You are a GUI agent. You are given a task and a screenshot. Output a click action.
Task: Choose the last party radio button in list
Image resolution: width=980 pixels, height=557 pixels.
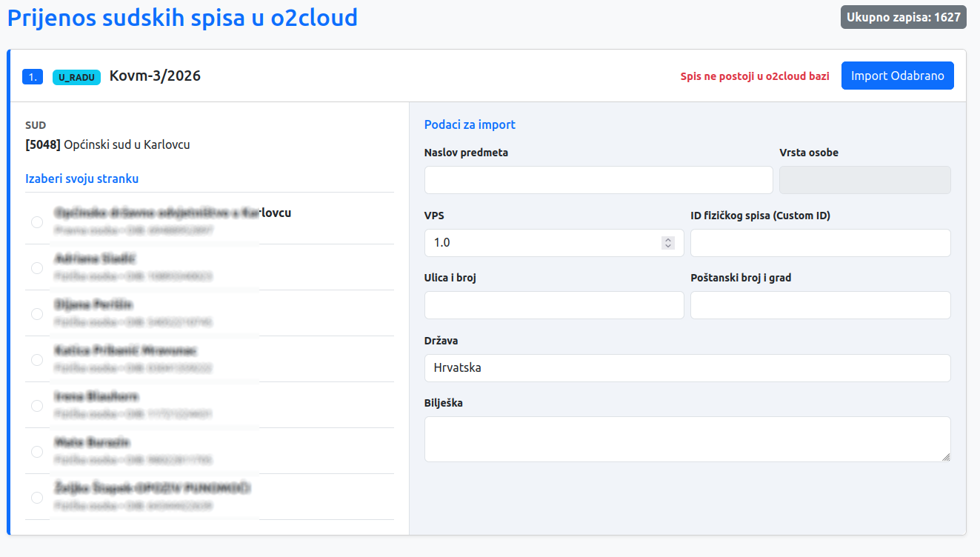(x=37, y=498)
